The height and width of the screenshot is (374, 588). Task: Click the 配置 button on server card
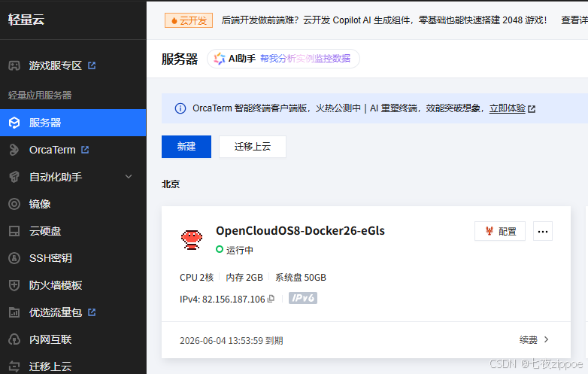[x=500, y=231]
